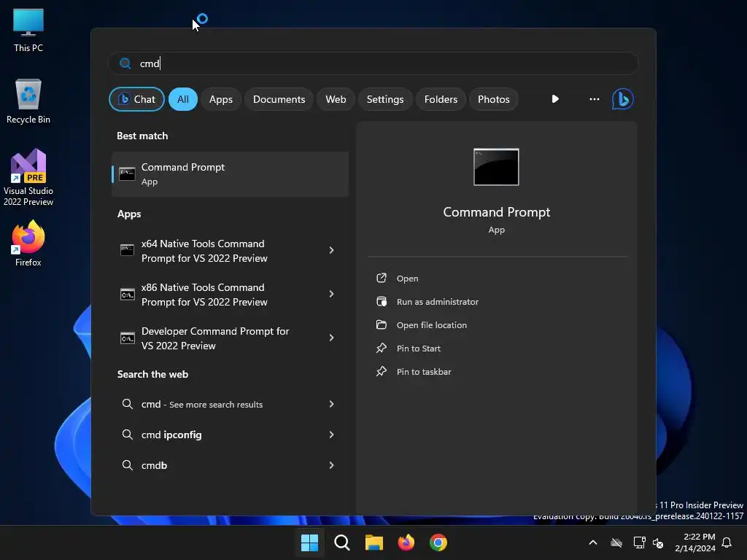Click the play arrow to show more filters
Viewport: 747px width, 560px height.
point(555,99)
